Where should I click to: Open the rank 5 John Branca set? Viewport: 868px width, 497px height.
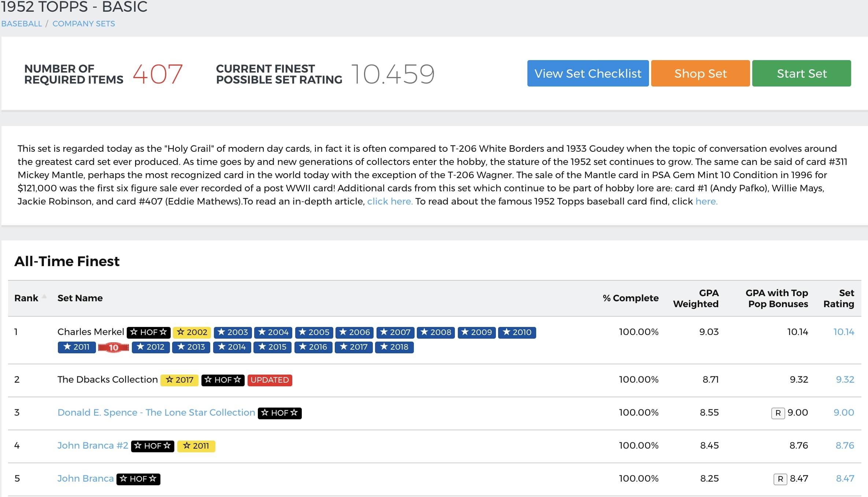[x=85, y=478]
